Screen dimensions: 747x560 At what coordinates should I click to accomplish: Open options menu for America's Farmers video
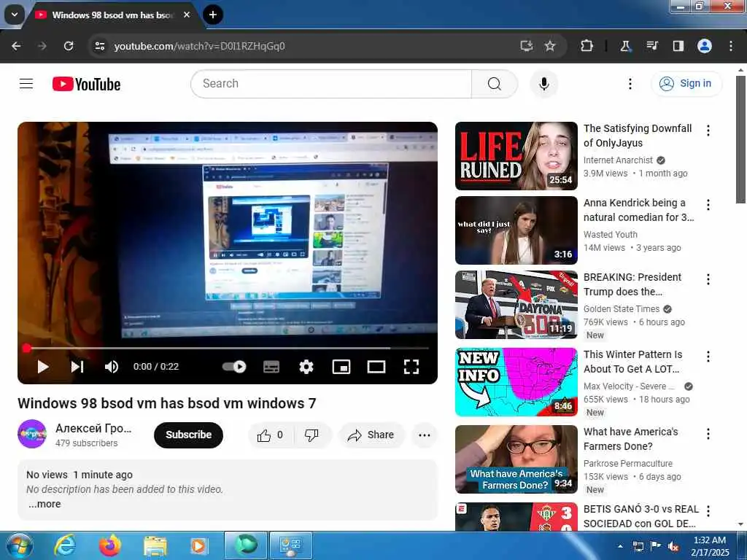pyautogui.click(x=708, y=433)
